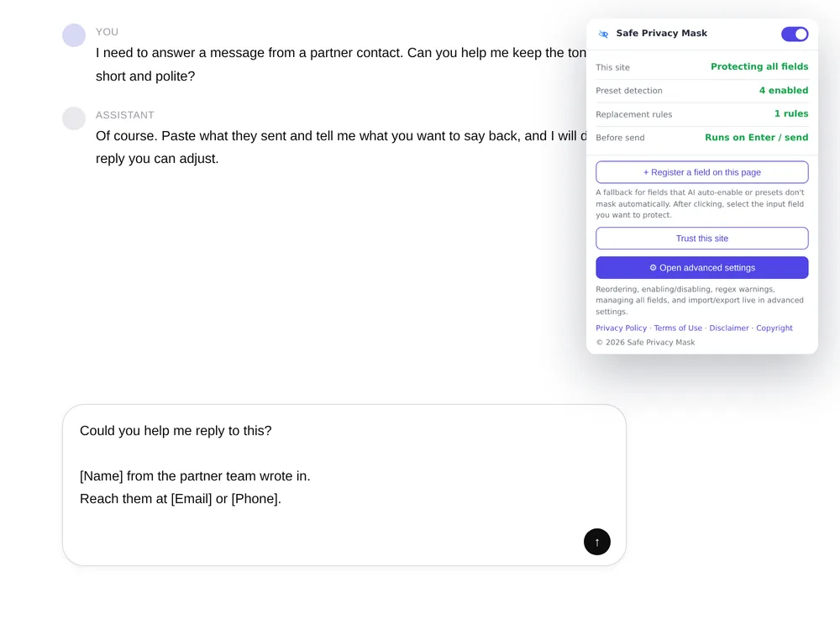The height and width of the screenshot is (630, 840).
Task: Click the [Phone] placeholder in the draft
Action: pyautogui.click(x=255, y=499)
